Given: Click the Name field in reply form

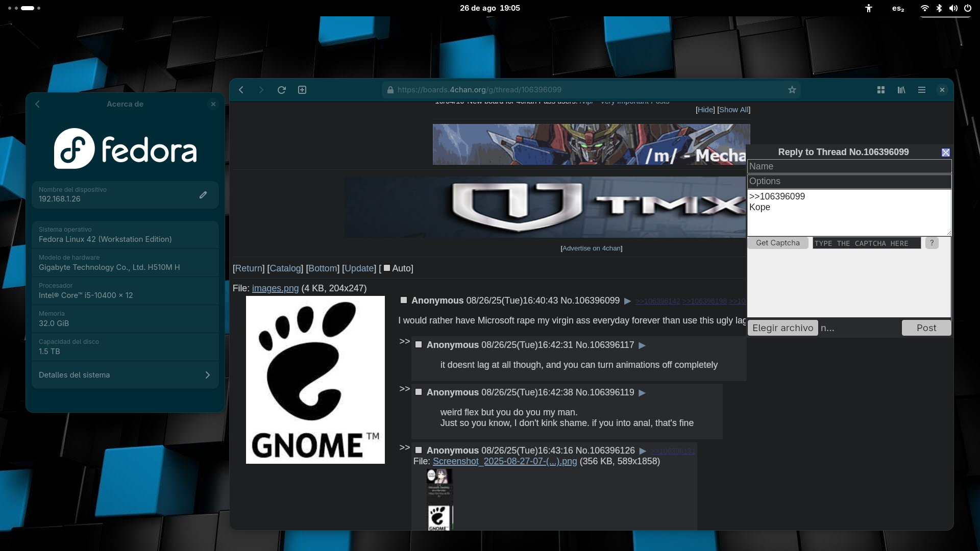Looking at the screenshot, I should pos(849,166).
